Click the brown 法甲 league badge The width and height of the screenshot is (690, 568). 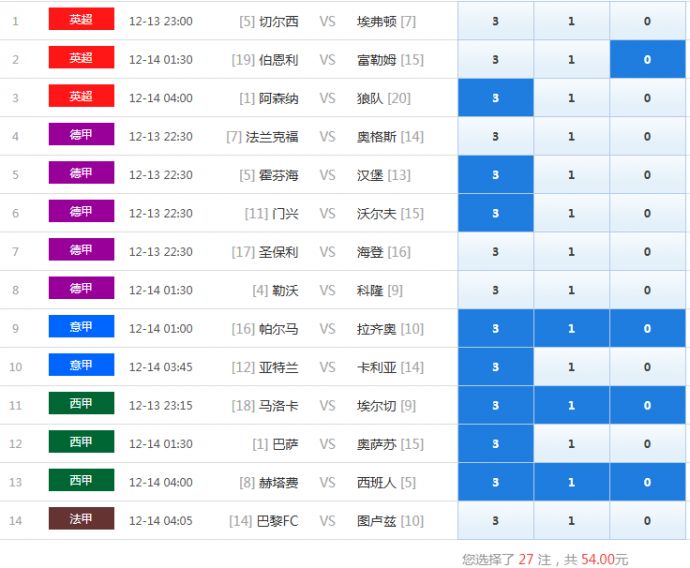(81, 520)
